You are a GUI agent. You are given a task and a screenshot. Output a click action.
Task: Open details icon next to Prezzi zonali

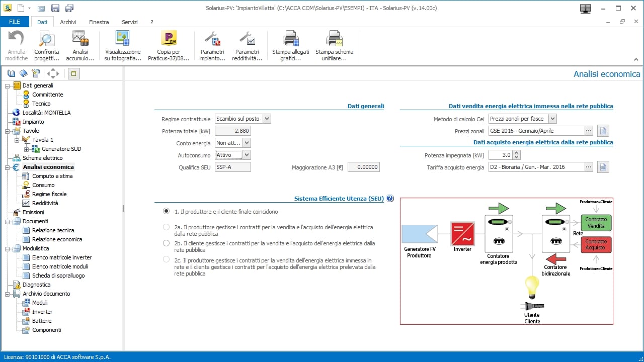[x=603, y=131]
